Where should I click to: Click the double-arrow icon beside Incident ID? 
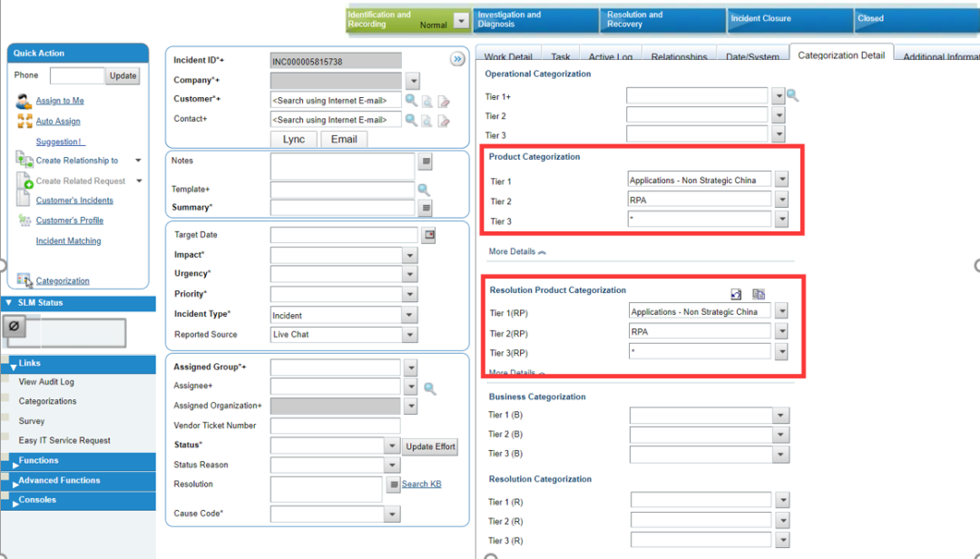tap(457, 60)
